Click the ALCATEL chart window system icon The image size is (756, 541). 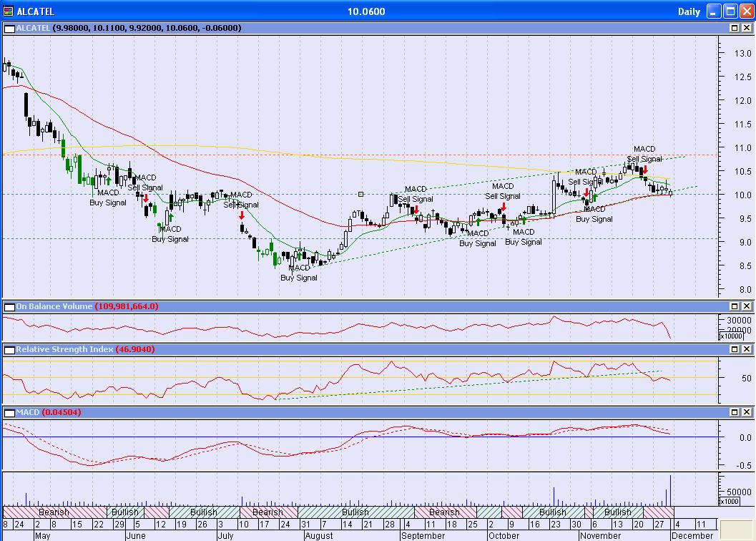pyautogui.click(x=8, y=11)
